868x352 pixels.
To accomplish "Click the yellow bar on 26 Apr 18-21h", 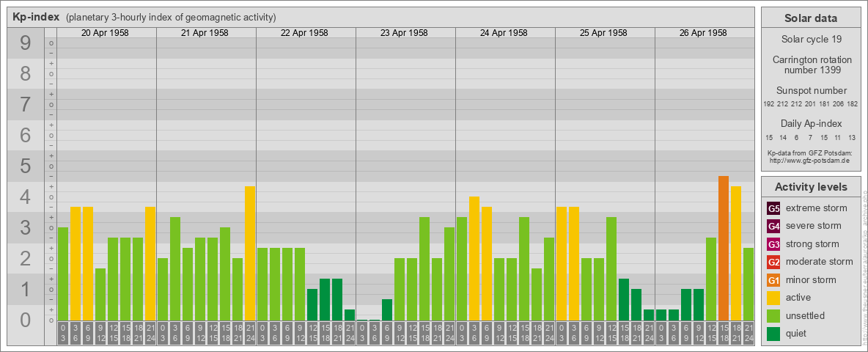I will point(736,254).
